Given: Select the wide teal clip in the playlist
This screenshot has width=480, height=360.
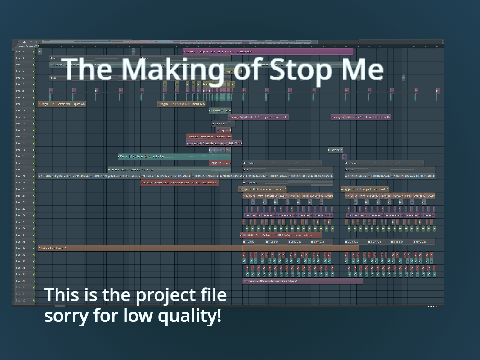Looking at the screenshot, I should [x=174, y=156].
